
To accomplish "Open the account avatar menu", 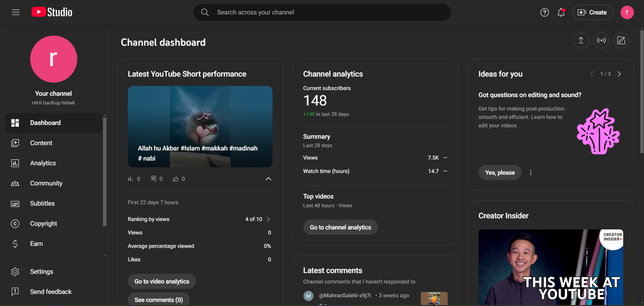I will (627, 12).
